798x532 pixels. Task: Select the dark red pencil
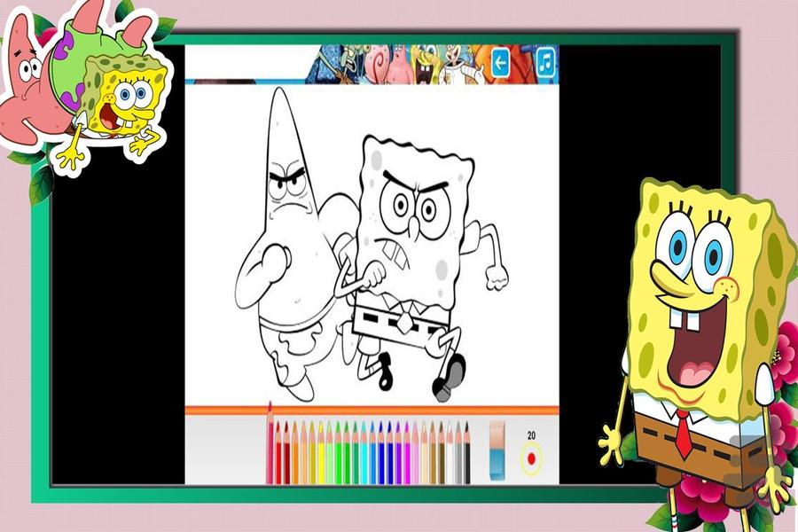[x=287, y=453]
